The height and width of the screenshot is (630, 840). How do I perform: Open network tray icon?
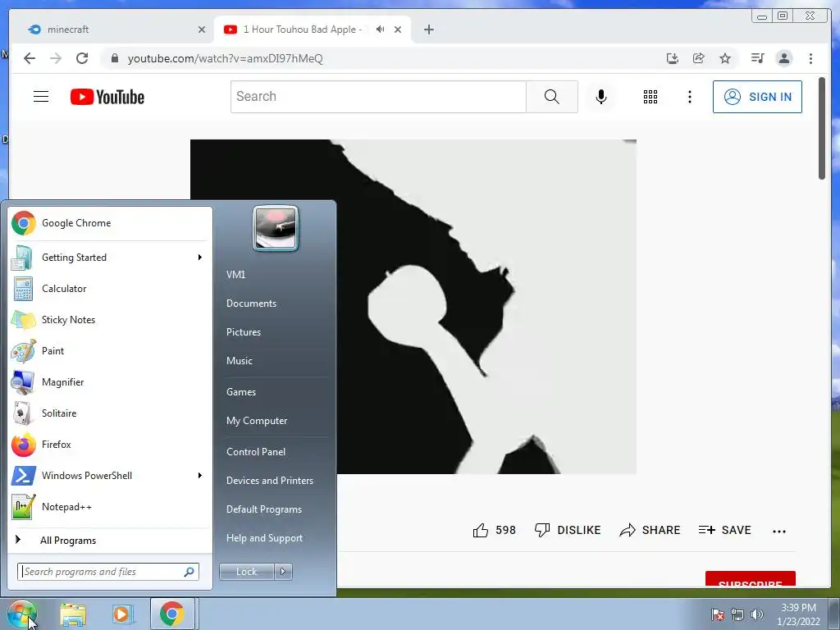(x=737, y=614)
